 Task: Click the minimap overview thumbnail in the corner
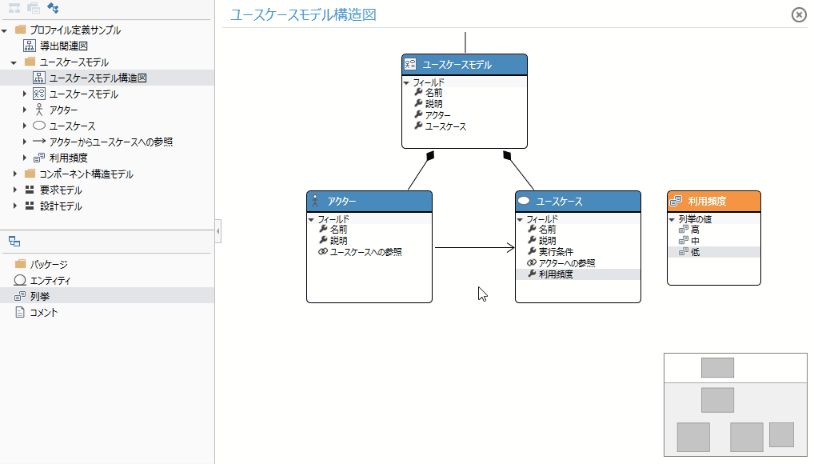tap(735, 405)
